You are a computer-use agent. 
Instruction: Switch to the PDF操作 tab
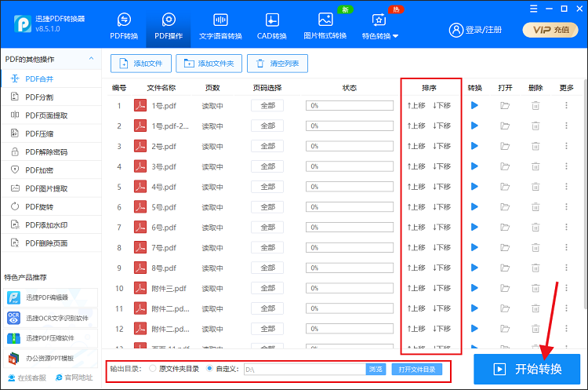[x=169, y=27]
